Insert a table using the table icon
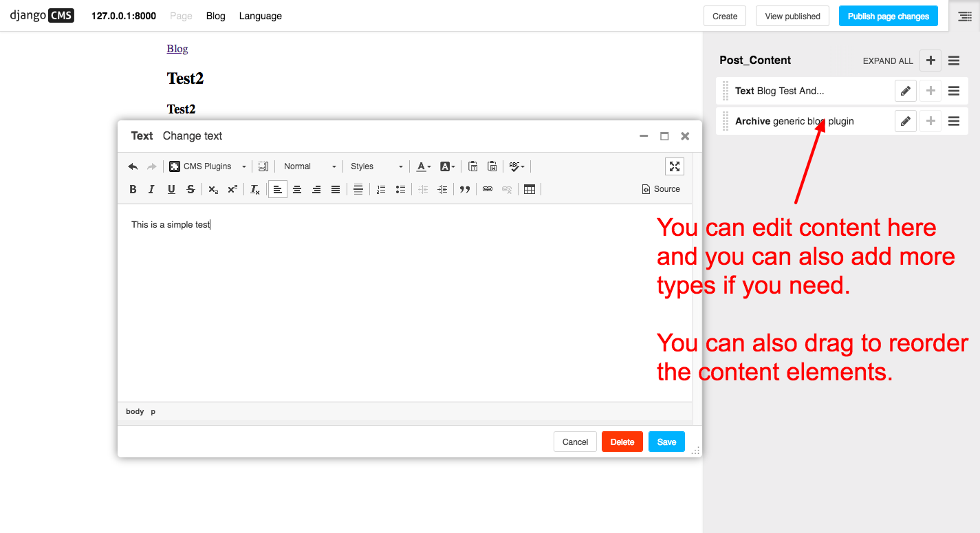The width and height of the screenshot is (980, 533). 529,189
